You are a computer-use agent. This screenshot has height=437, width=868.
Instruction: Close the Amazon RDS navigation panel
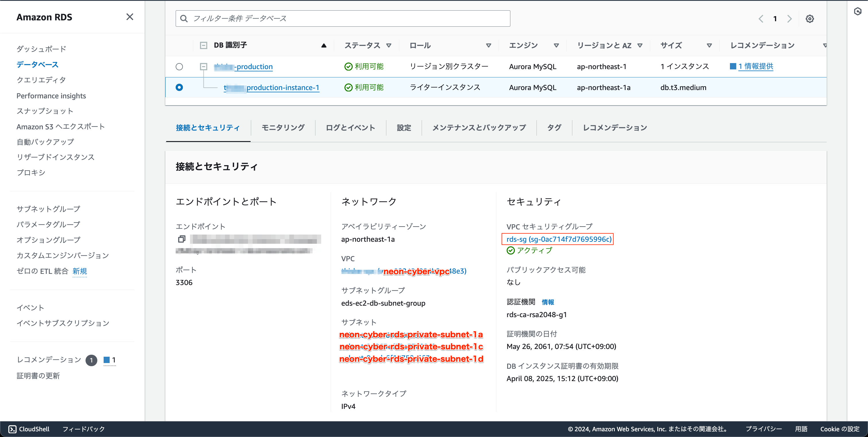[130, 17]
